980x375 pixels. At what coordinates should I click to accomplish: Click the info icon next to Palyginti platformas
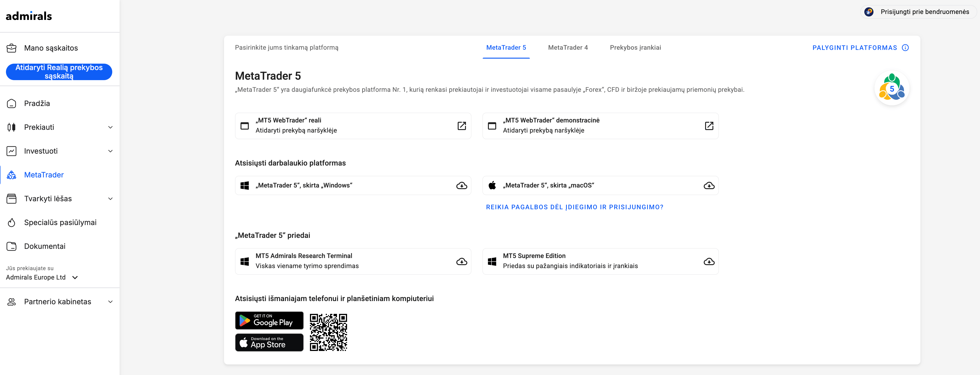pyautogui.click(x=905, y=48)
